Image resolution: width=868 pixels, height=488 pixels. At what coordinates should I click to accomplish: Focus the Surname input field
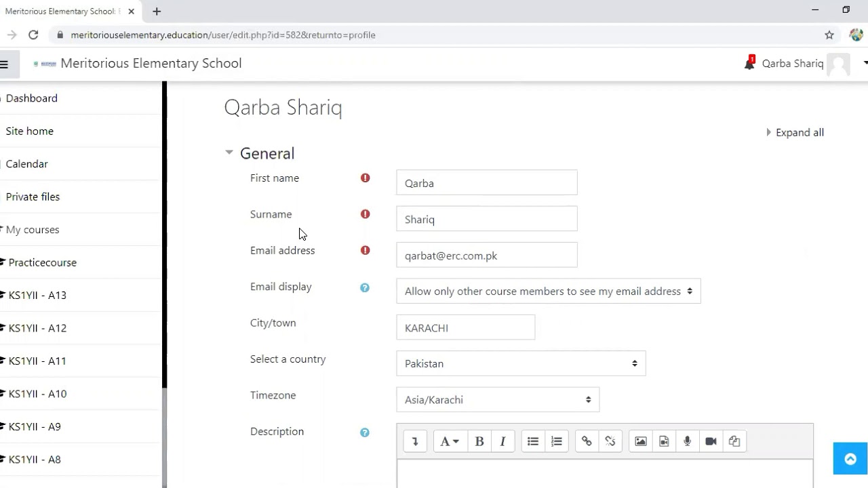487,220
